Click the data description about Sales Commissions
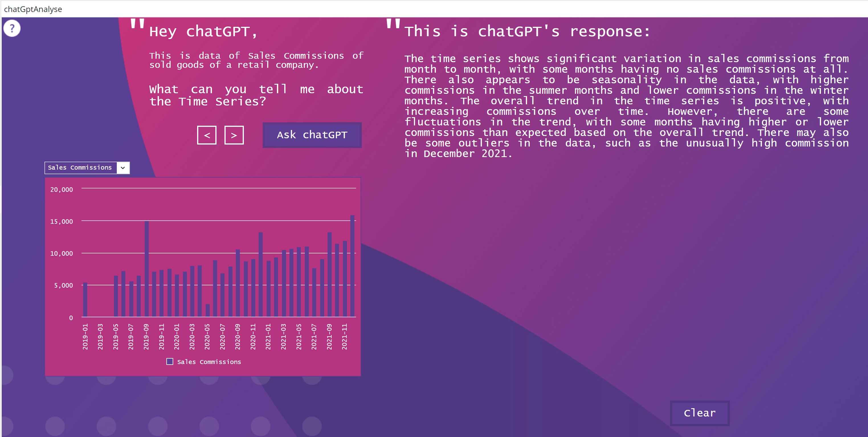The height and width of the screenshot is (437, 868). (x=256, y=60)
